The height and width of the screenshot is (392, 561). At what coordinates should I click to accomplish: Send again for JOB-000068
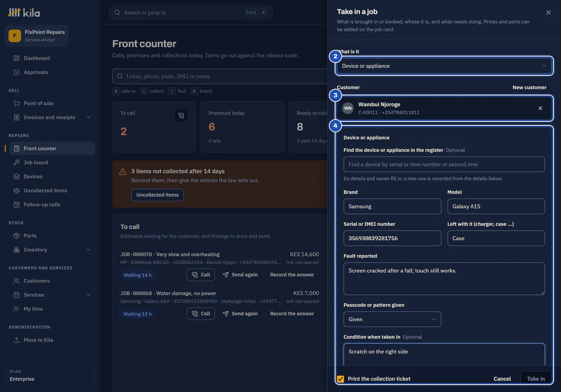[x=240, y=313]
